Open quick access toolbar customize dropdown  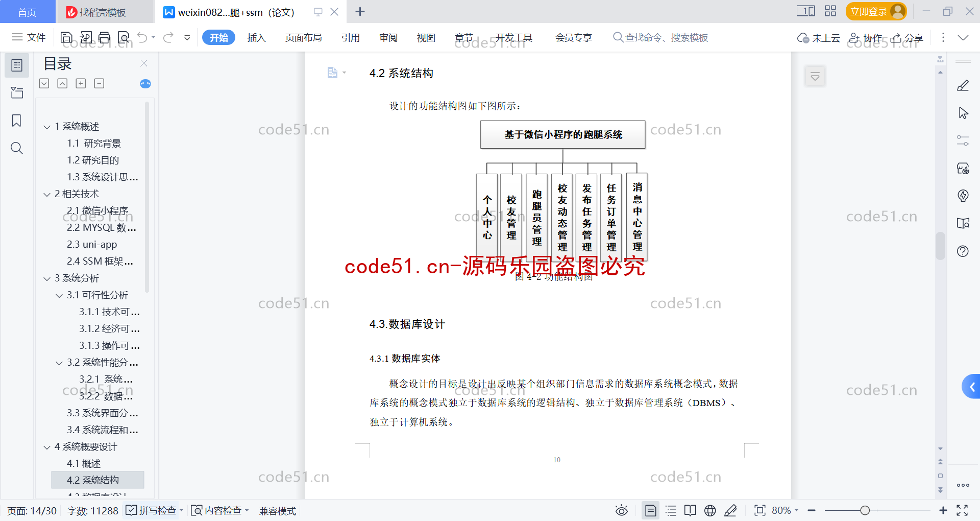click(x=187, y=37)
